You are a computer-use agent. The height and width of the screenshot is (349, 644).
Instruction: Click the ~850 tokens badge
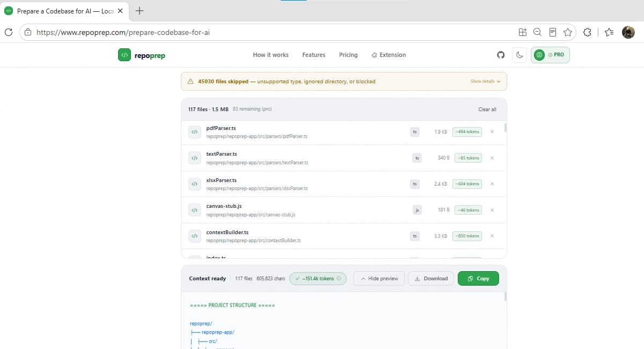pyautogui.click(x=467, y=236)
